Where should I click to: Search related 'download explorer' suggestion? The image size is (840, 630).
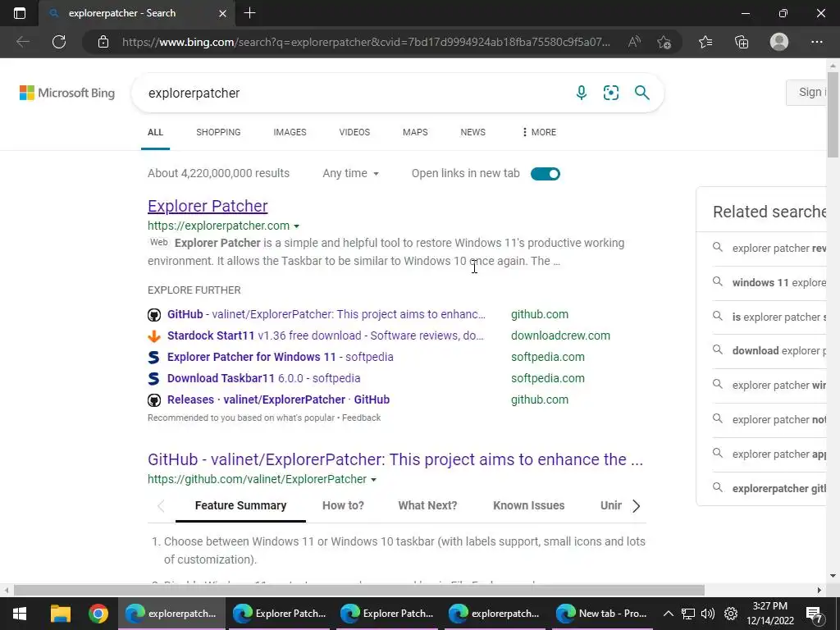[769, 351]
